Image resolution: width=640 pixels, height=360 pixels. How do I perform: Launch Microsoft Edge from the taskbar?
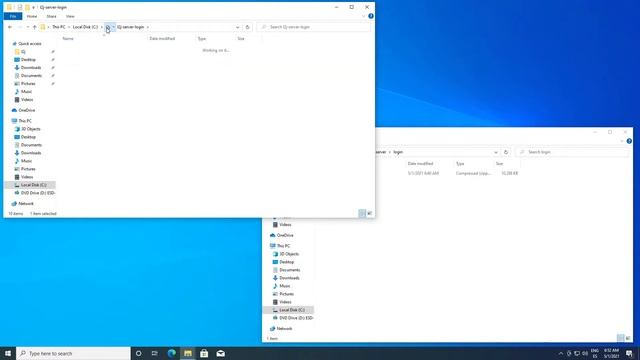click(x=171, y=353)
